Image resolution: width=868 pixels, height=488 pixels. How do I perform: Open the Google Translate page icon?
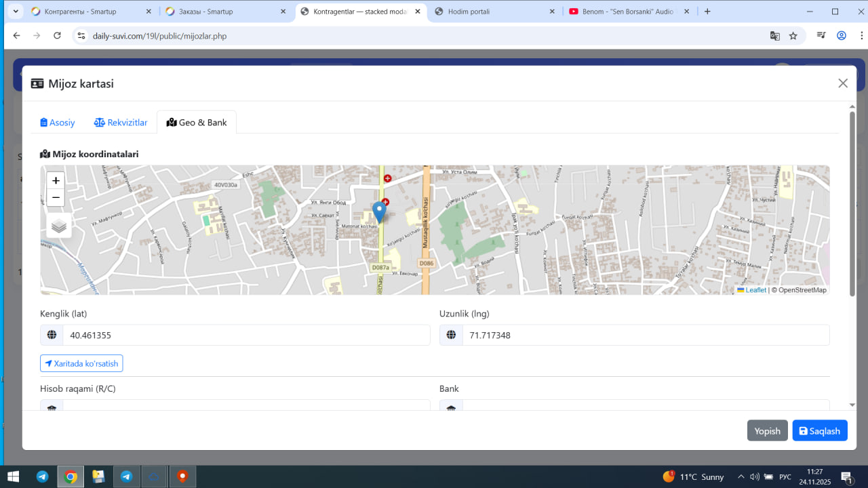coord(774,36)
